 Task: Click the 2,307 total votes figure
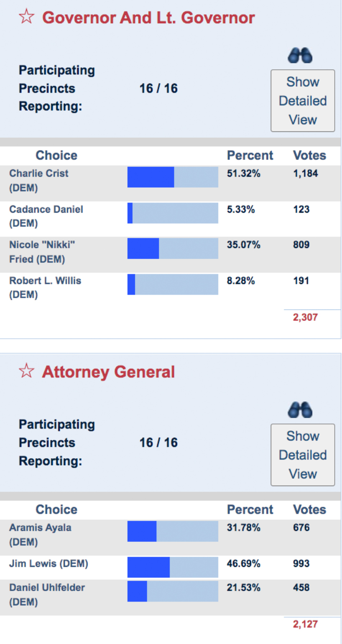click(305, 317)
